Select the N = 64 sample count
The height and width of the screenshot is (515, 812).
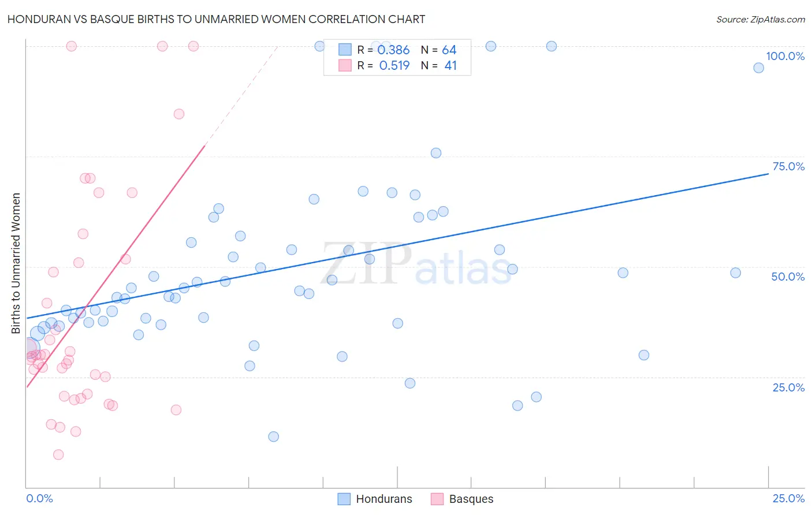click(x=438, y=50)
